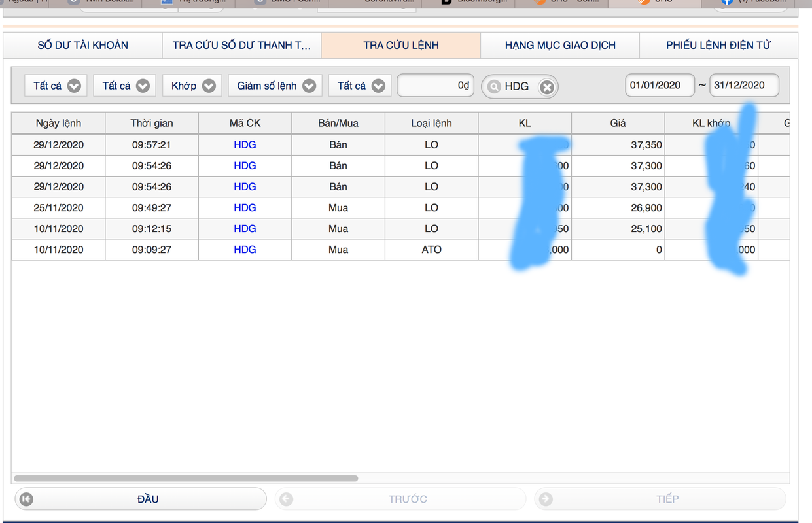Click the previous arrow icon in TRƯỚC
The image size is (812, 523).
click(286, 499)
